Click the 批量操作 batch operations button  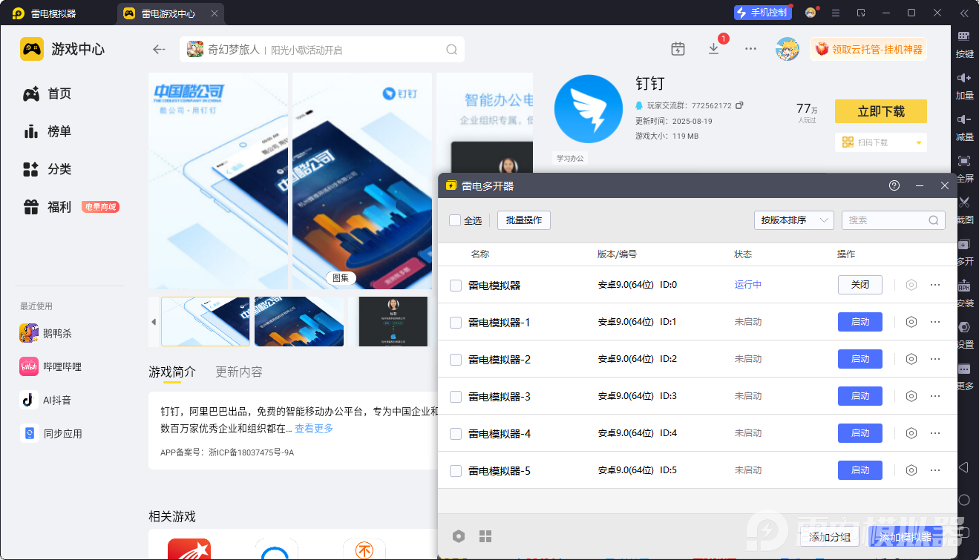(x=524, y=220)
